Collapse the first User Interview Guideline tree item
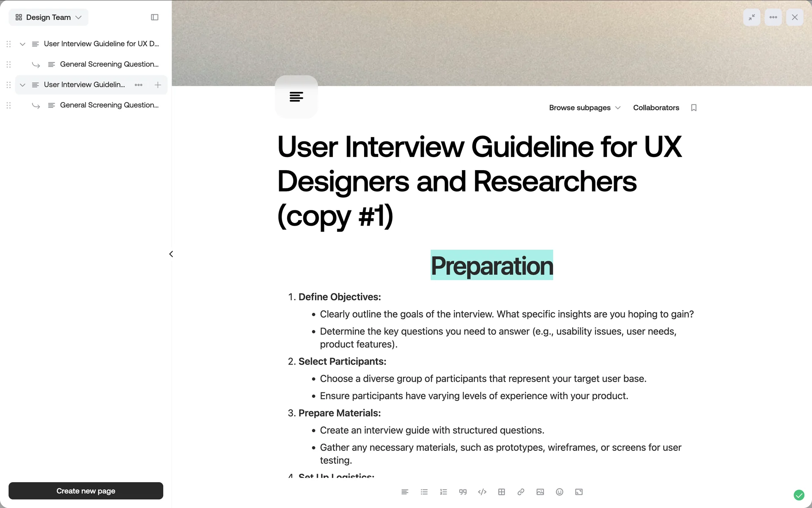The width and height of the screenshot is (812, 508). 22,44
